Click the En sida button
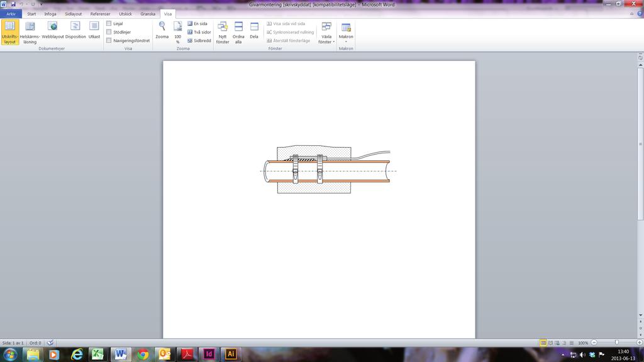 [197, 24]
